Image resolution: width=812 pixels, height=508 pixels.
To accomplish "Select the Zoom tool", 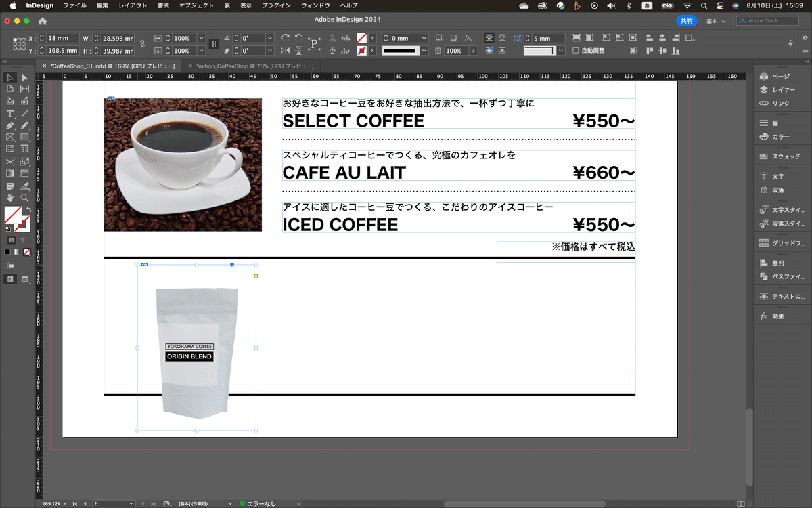I will click(25, 198).
